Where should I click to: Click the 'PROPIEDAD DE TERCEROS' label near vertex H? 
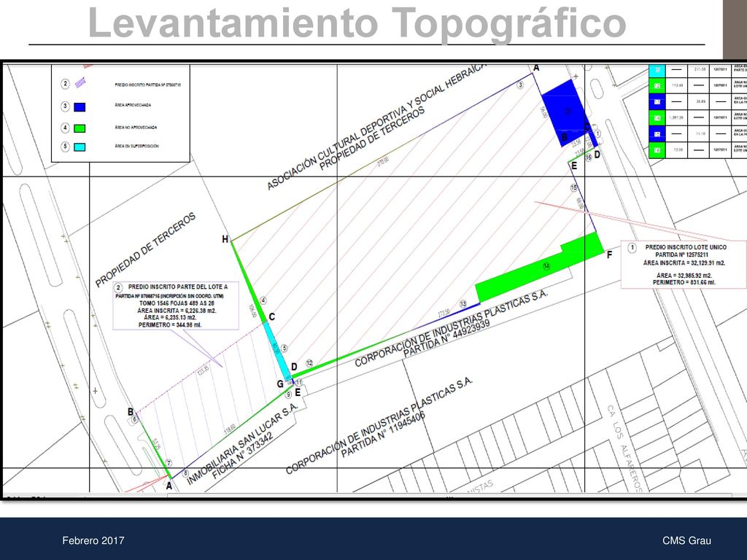[x=145, y=250]
